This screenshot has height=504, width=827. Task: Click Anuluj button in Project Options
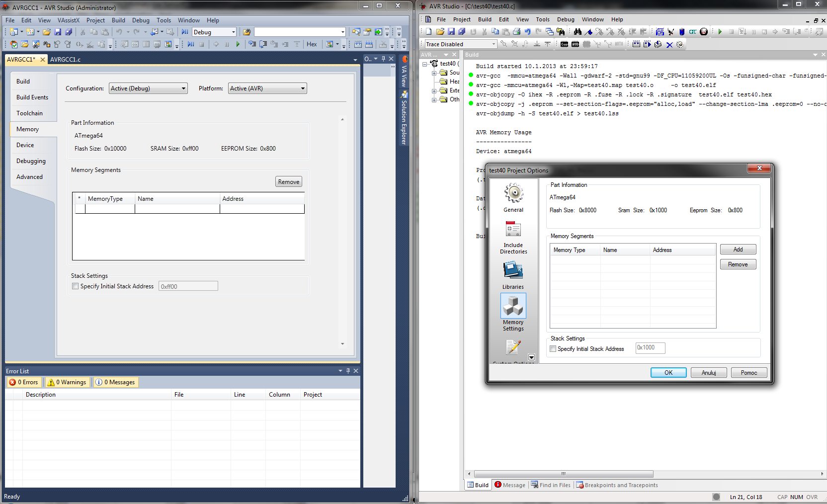click(x=709, y=373)
